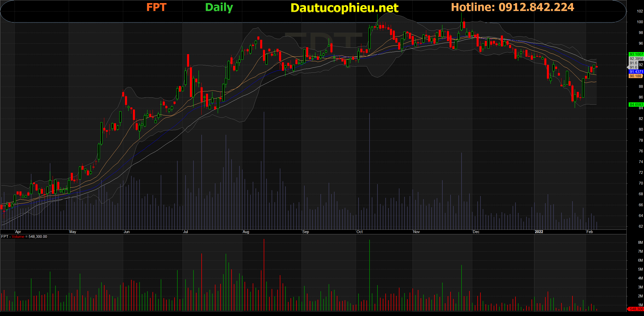This screenshot has height=316, width=644.
Task: Click the 78 price axis label
Action: [x=641, y=140]
